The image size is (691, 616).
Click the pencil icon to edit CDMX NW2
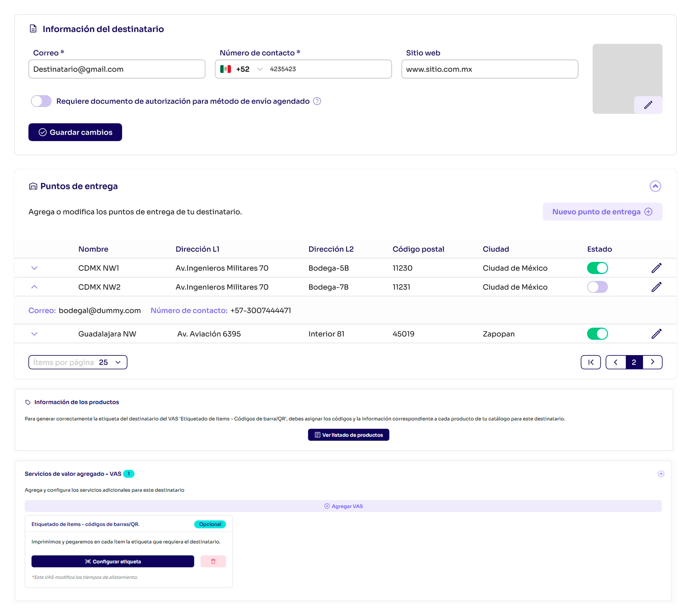656,287
